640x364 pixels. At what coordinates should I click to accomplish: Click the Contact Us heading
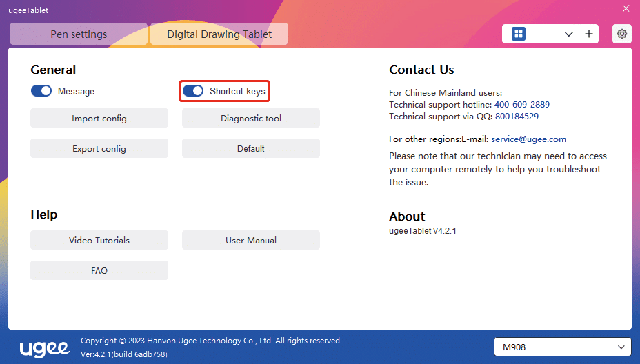click(421, 70)
